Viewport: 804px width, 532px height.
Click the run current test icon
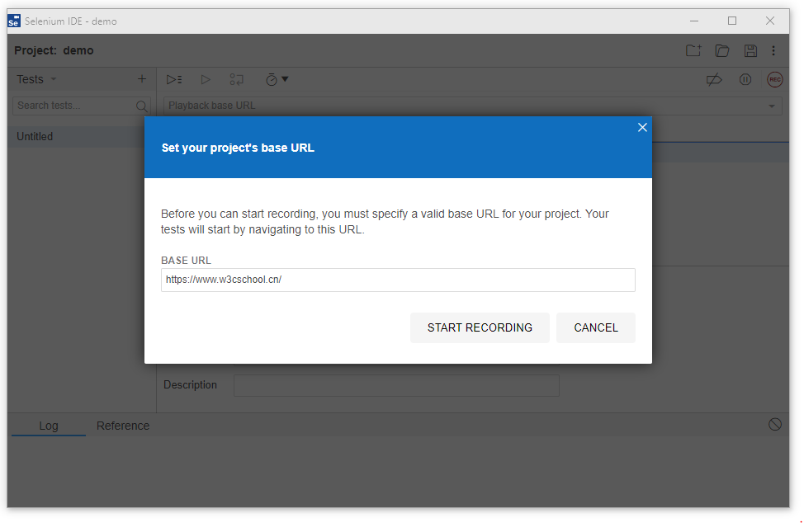tap(206, 79)
